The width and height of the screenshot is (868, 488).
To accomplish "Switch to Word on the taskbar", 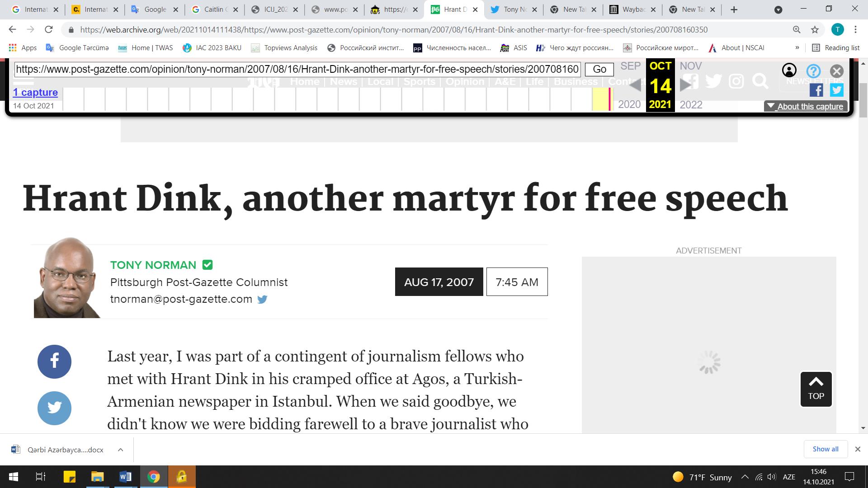I will pos(125,477).
